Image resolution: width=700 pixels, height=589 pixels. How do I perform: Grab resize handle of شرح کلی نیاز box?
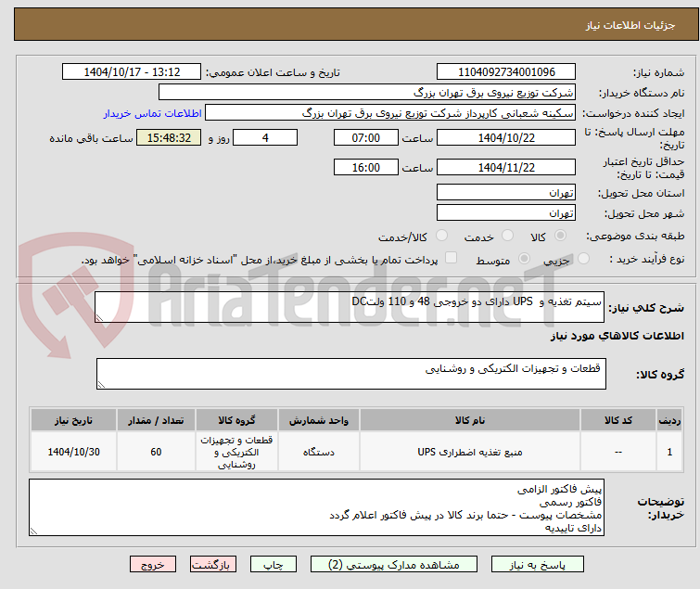click(x=99, y=318)
